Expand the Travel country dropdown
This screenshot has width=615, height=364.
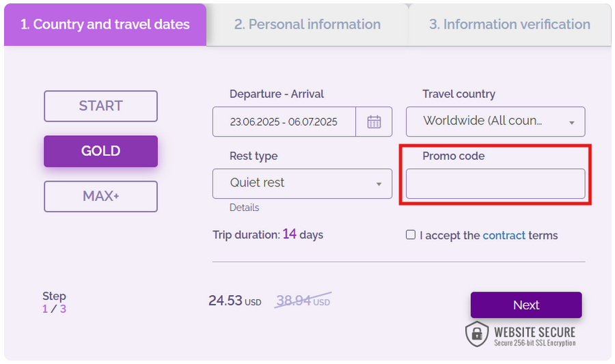[495, 122]
